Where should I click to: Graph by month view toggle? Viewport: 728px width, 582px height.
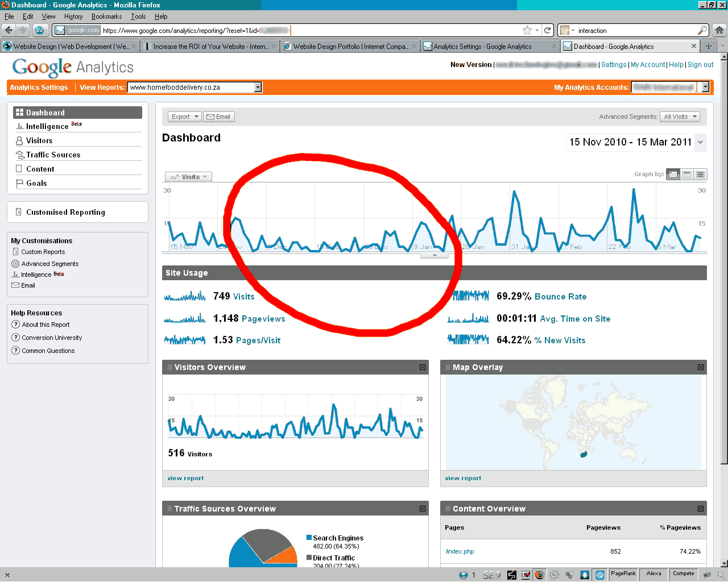[x=701, y=174]
